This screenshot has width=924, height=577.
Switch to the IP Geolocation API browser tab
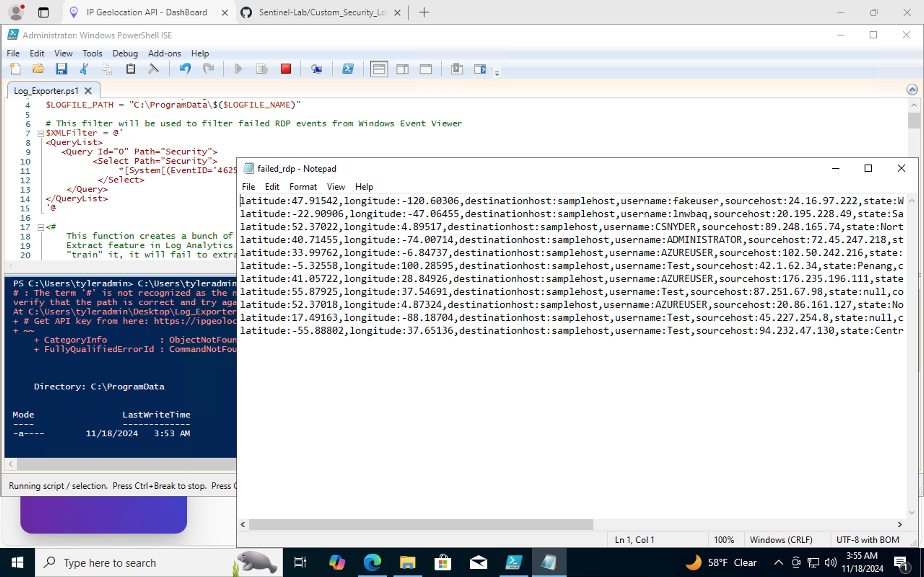(x=147, y=12)
